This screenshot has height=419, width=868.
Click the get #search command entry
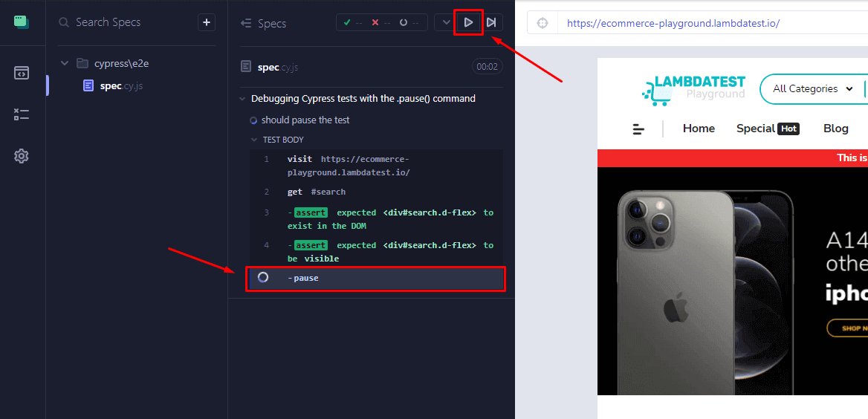377,192
